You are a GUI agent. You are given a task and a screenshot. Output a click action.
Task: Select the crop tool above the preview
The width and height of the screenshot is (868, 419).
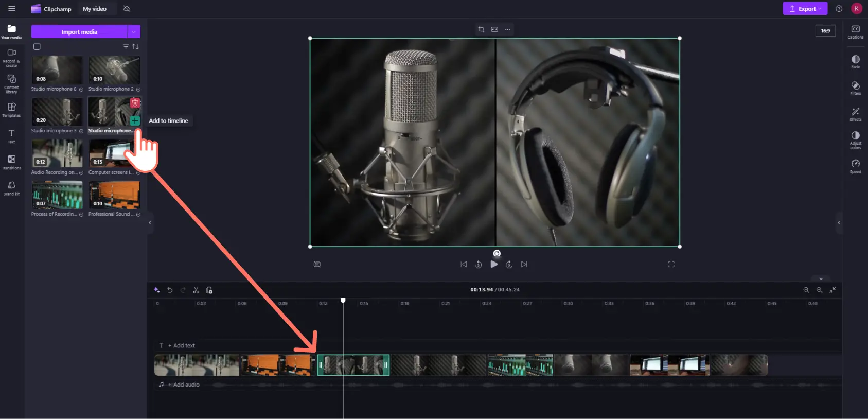point(481,29)
